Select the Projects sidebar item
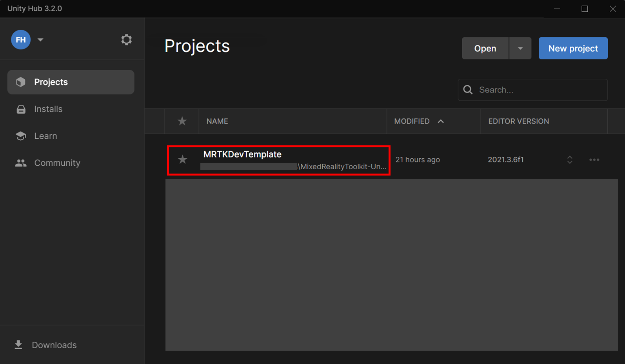This screenshot has width=625, height=364. (71, 82)
